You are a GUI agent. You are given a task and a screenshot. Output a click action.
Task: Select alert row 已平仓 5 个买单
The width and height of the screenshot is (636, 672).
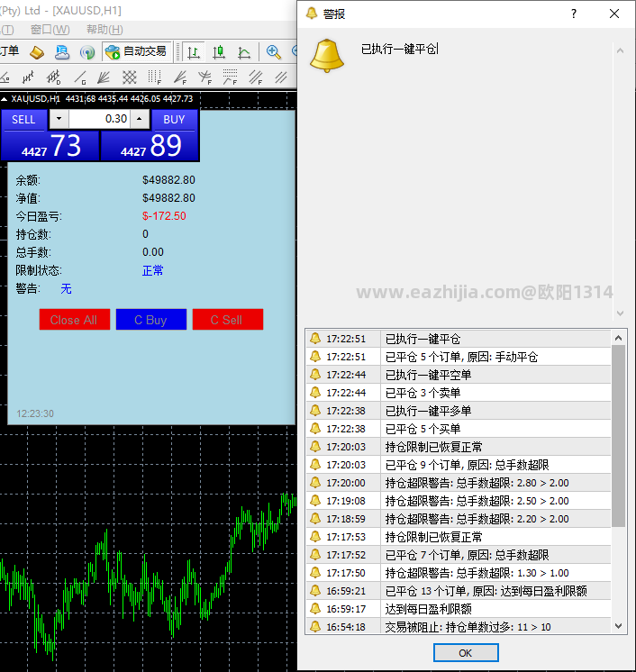tap(459, 429)
